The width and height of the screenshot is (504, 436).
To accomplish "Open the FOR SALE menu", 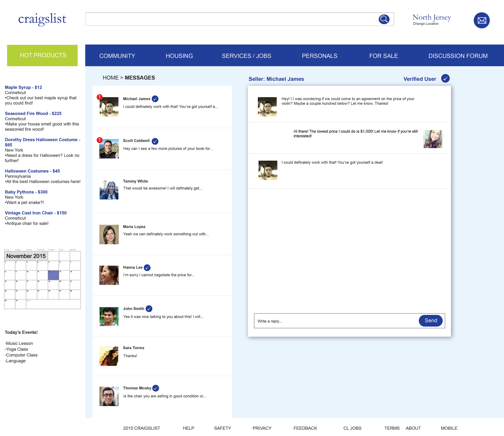I will [x=383, y=56].
